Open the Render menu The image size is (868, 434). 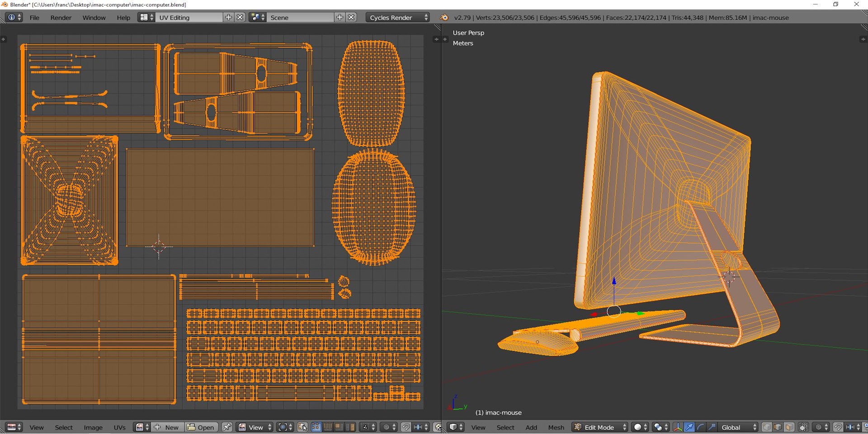(61, 18)
